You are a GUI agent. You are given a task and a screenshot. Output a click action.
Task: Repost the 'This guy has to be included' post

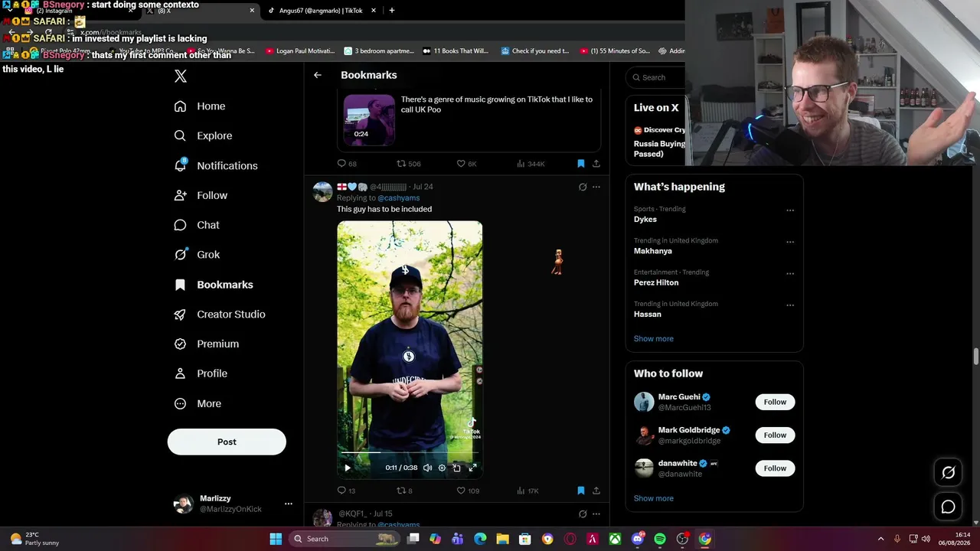click(x=404, y=491)
